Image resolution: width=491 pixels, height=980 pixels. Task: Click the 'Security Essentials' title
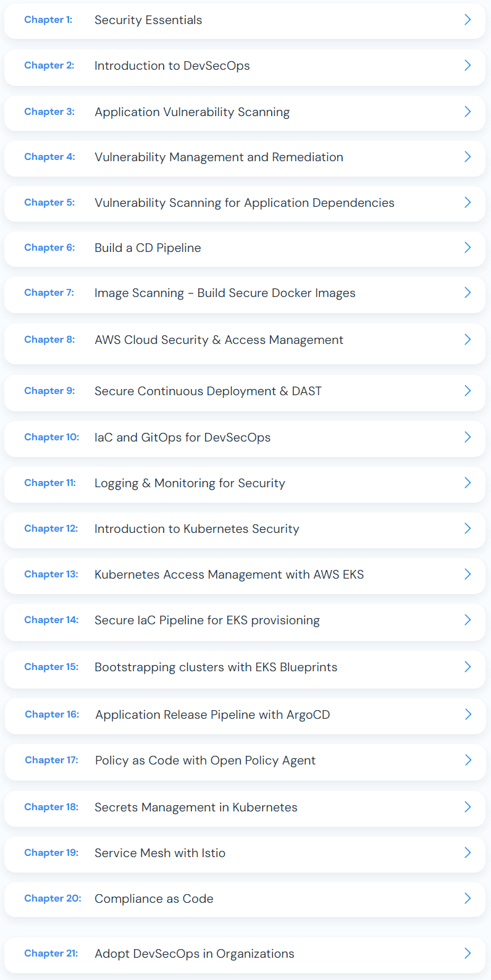click(148, 20)
